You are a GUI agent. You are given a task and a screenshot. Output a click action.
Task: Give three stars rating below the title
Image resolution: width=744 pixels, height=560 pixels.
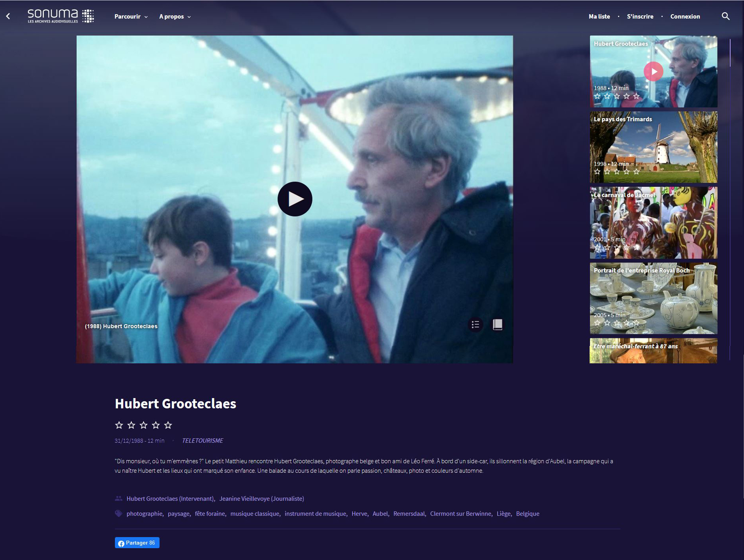(143, 425)
